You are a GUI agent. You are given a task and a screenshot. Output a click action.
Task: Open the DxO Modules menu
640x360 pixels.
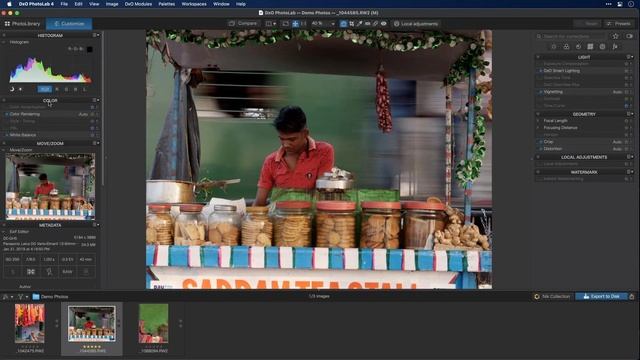coord(138,4)
